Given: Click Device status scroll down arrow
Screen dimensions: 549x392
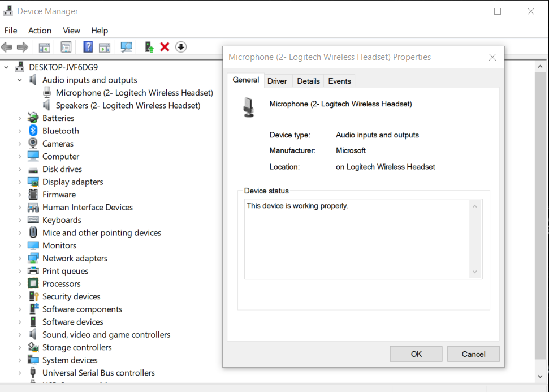Looking at the screenshot, I should (x=475, y=272).
